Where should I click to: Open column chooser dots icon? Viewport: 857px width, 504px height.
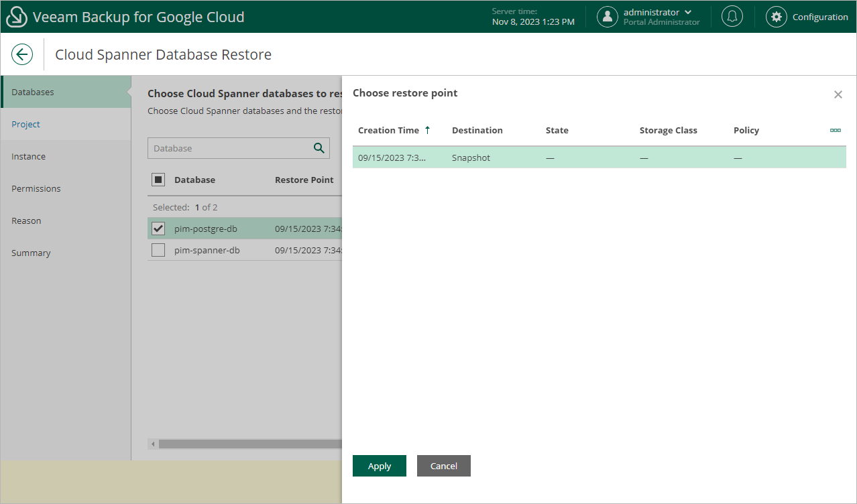(835, 130)
